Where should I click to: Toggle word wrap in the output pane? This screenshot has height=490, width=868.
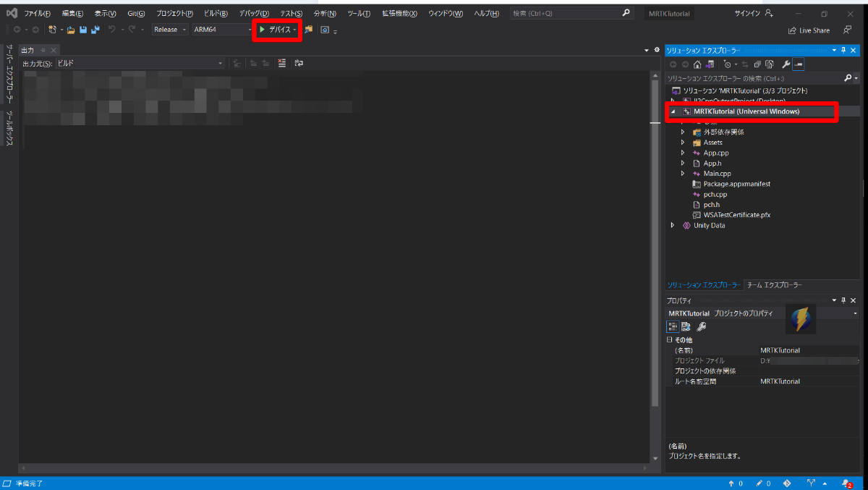point(299,63)
